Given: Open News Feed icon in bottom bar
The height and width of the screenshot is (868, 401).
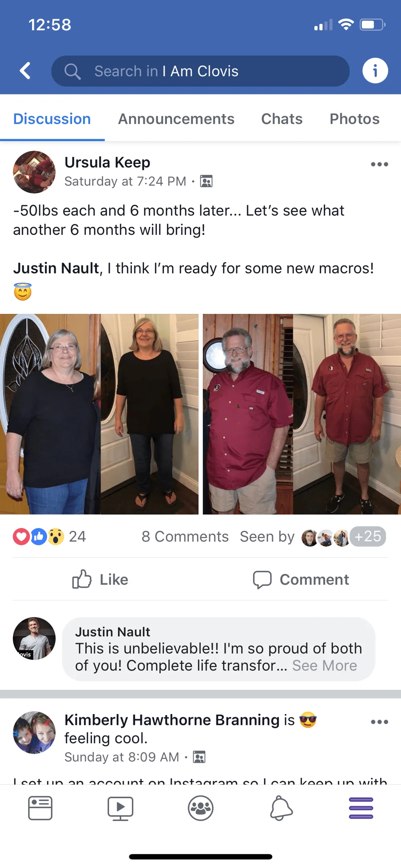Looking at the screenshot, I should [40, 808].
